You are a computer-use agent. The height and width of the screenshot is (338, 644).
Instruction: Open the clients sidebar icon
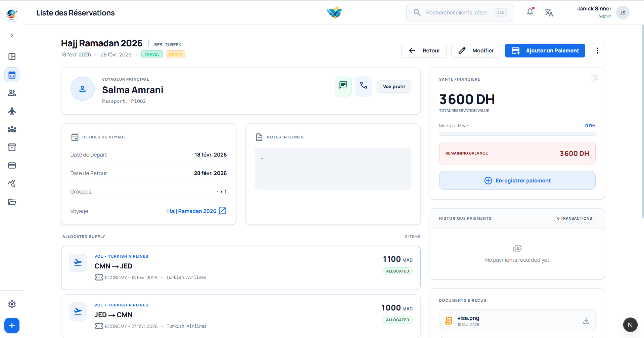click(12, 93)
